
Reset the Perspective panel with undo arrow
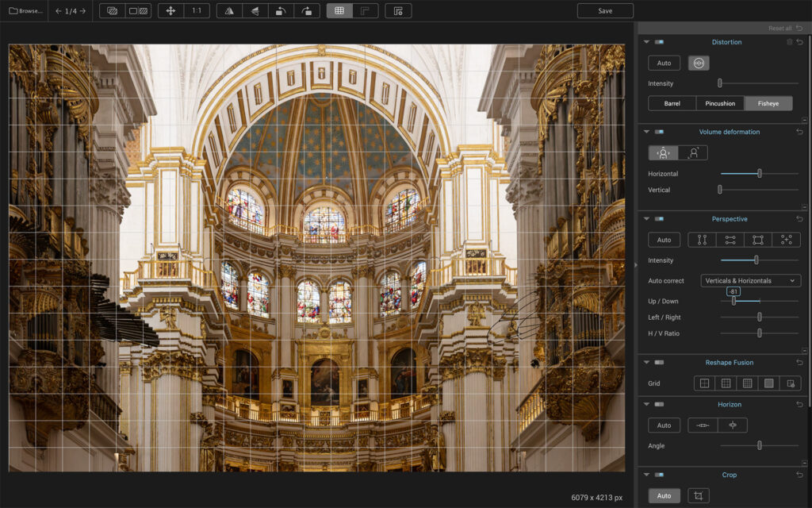pyautogui.click(x=799, y=219)
